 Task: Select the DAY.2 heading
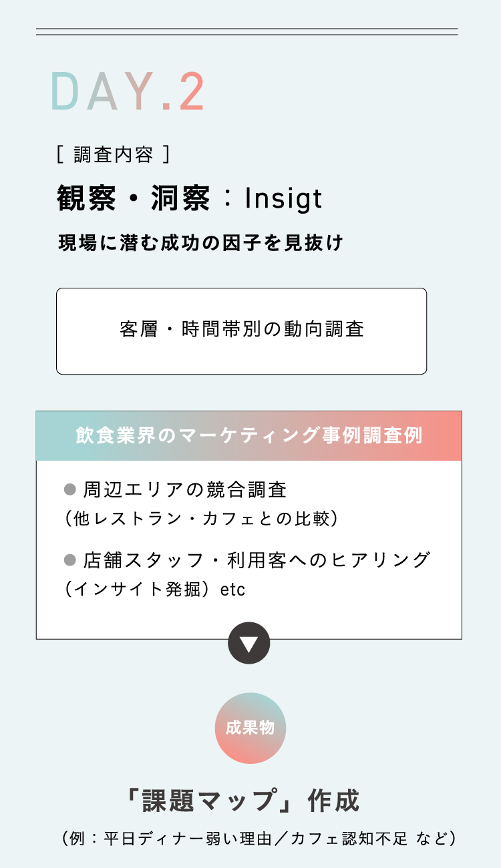(x=128, y=91)
